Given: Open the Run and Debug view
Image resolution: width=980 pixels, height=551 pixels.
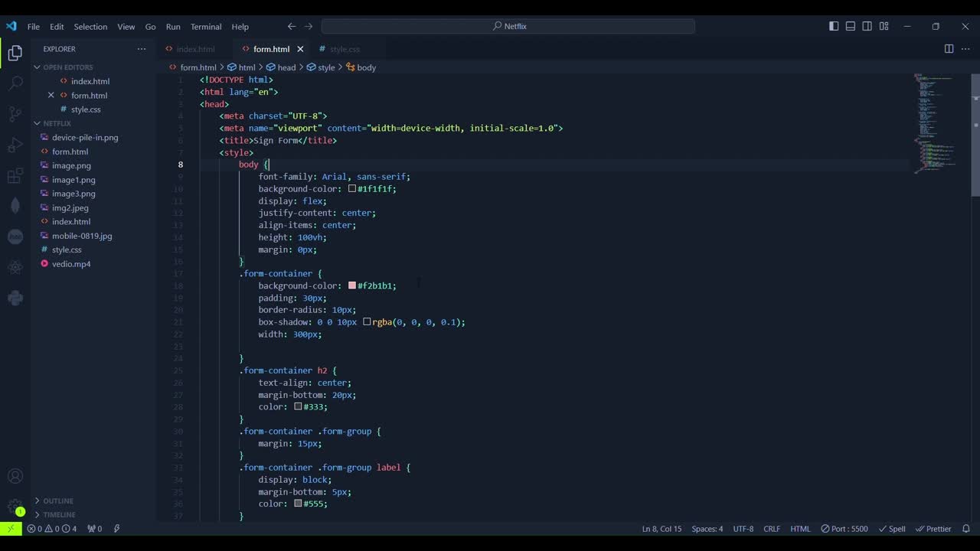Looking at the screenshot, I should pos(15,145).
